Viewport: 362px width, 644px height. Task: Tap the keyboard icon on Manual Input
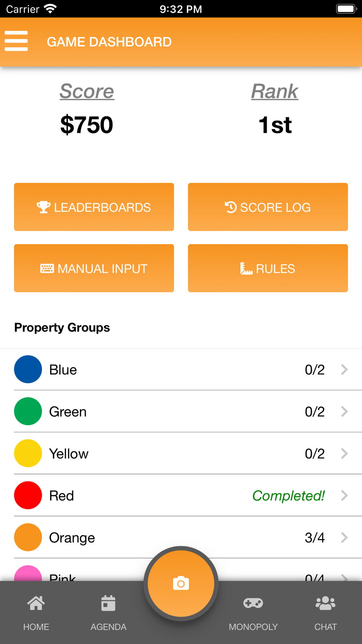(x=47, y=268)
